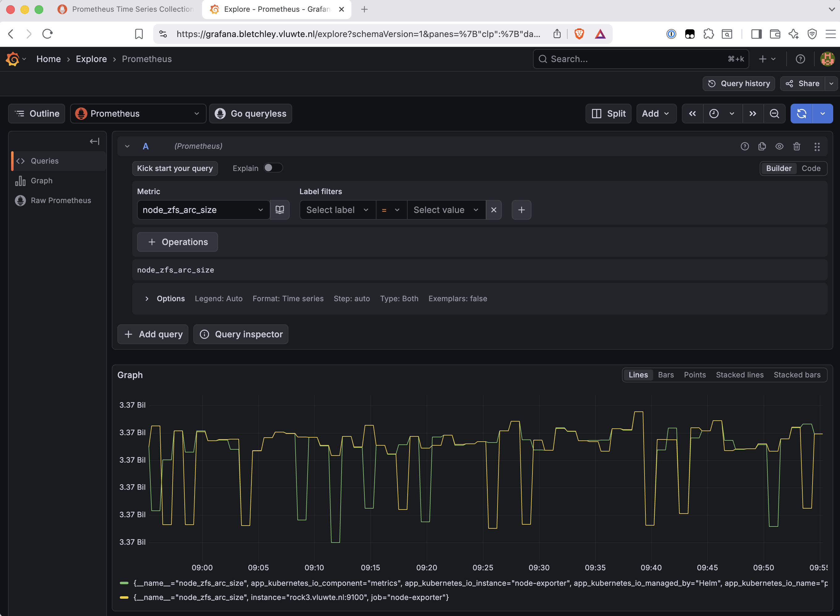
Task: Click the Explore breadcrumb
Action: coord(91,59)
